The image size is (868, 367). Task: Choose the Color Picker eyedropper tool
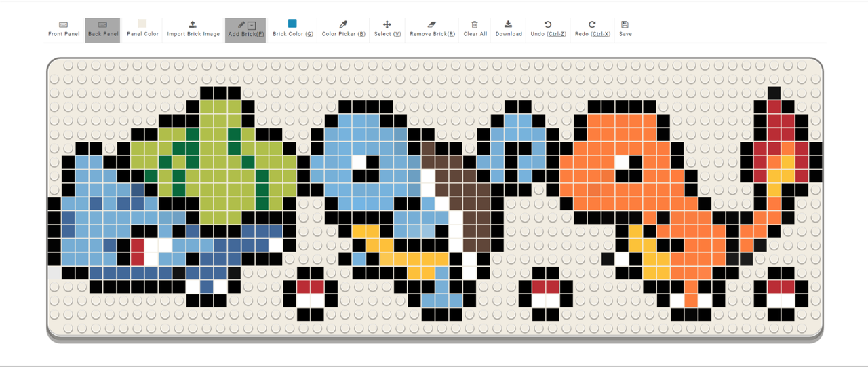[343, 24]
